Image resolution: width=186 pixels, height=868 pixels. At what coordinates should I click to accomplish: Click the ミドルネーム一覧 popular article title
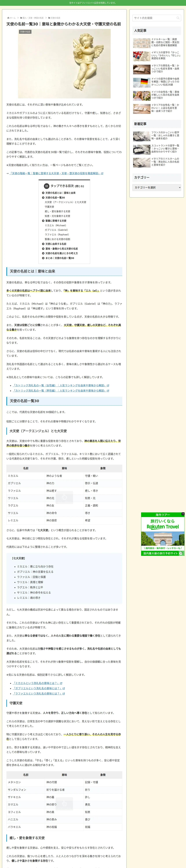pos(165,42)
